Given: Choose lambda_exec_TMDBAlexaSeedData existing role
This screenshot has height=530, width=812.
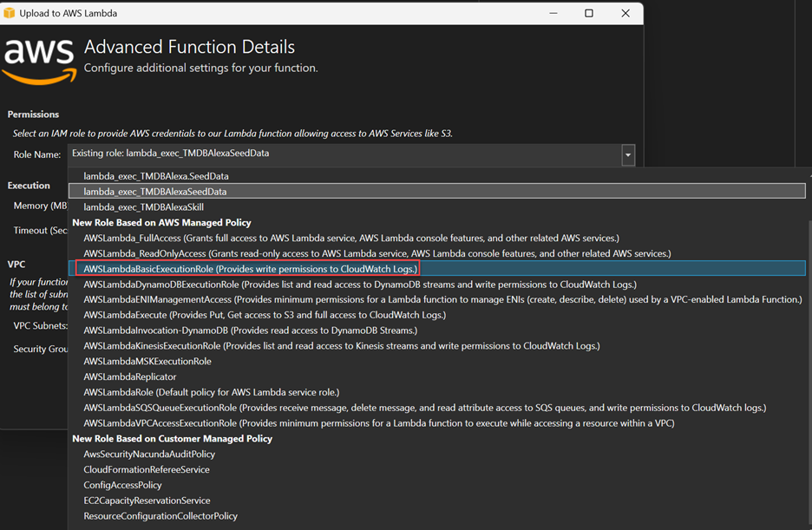Looking at the screenshot, I should point(155,192).
